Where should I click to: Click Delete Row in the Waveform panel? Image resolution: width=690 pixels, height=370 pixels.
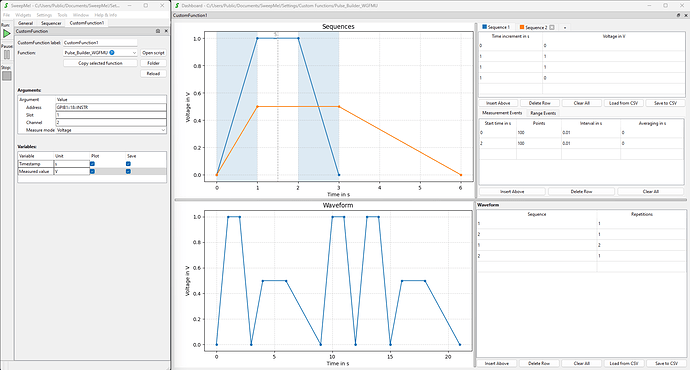[x=539, y=363]
